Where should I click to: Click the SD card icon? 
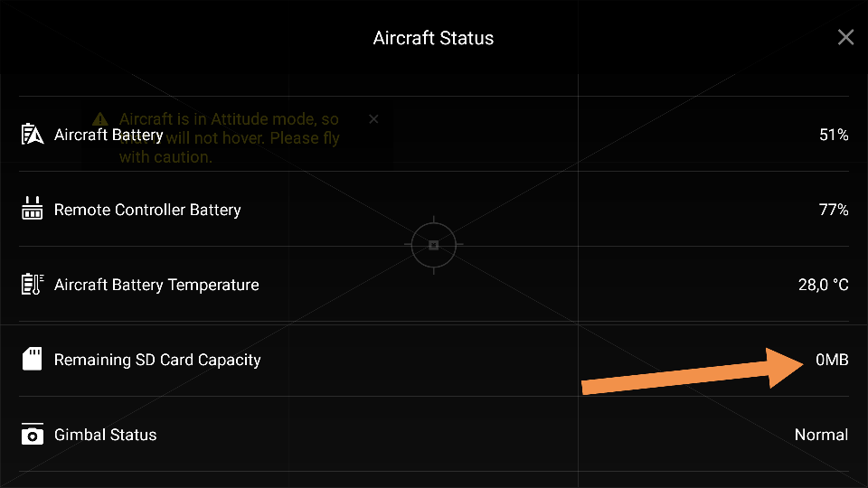(x=33, y=359)
